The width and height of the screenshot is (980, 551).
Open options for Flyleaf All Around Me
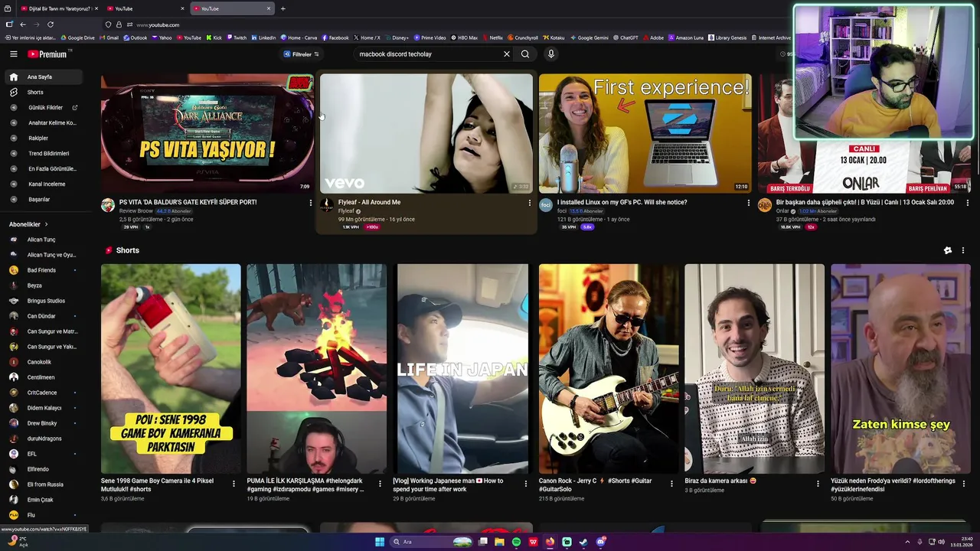(x=529, y=203)
